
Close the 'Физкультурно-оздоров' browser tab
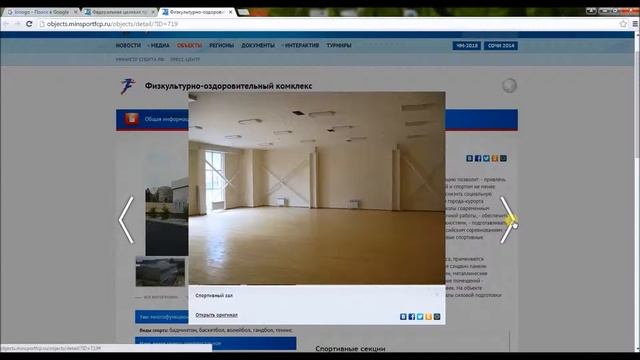pyautogui.click(x=231, y=12)
